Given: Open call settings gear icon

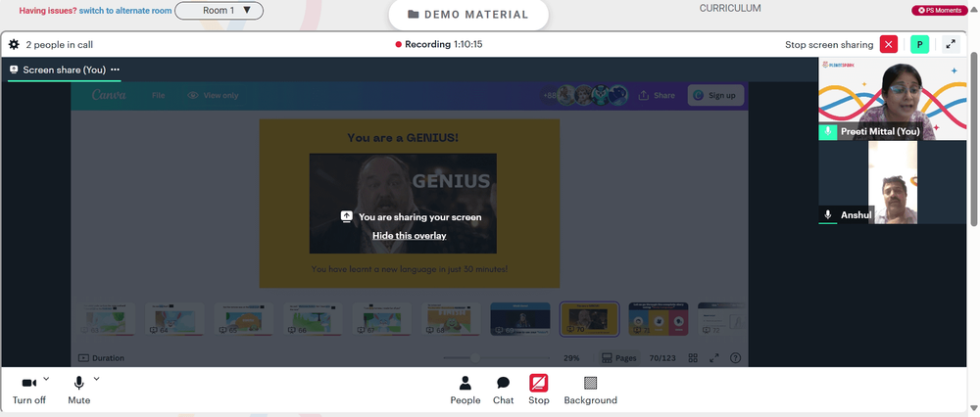Looking at the screenshot, I should point(14,44).
